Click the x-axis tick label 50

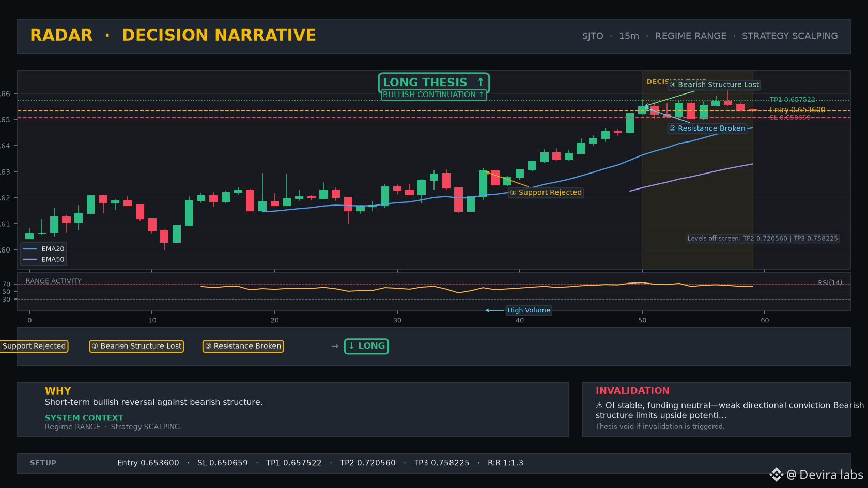642,321
